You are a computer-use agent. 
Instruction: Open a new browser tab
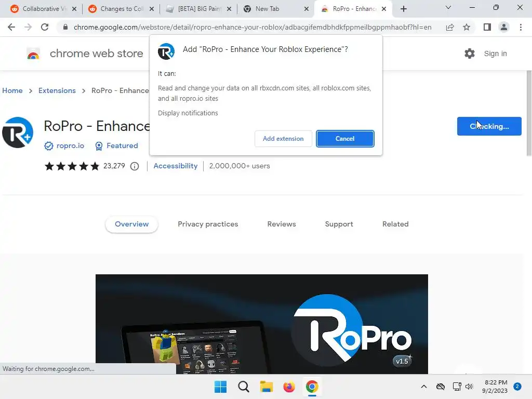click(x=403, y=9)
